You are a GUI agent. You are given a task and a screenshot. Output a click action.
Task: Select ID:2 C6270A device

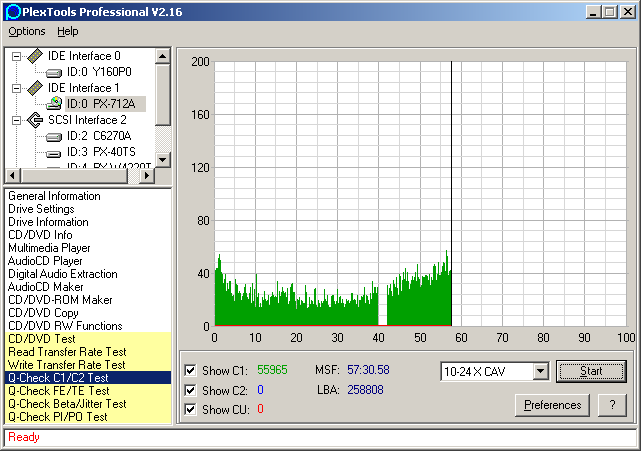(x=99, y=136)
